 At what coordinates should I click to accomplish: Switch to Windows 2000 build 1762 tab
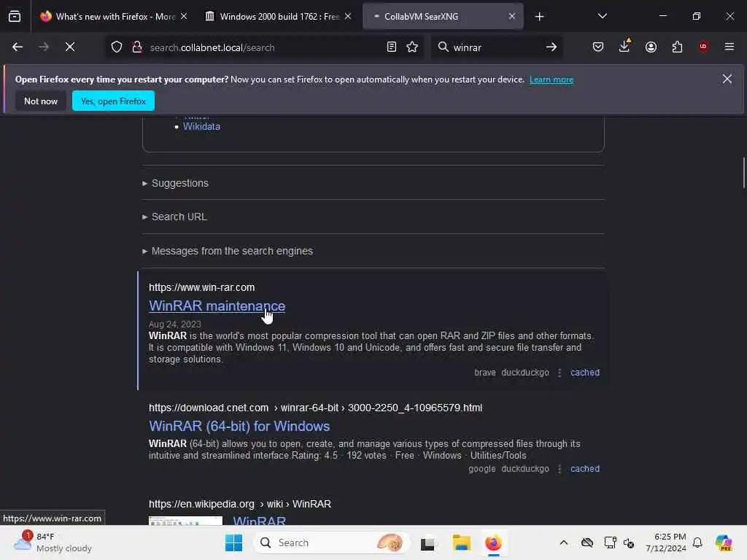pyautogui.click(x=279, y=16)
